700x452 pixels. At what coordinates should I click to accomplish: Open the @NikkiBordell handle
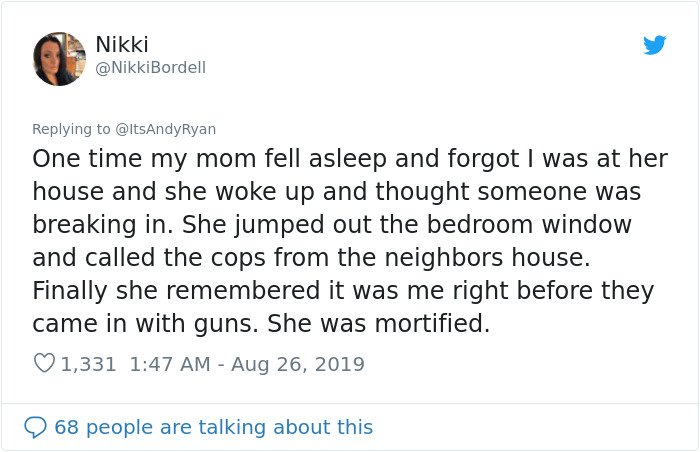151,67
